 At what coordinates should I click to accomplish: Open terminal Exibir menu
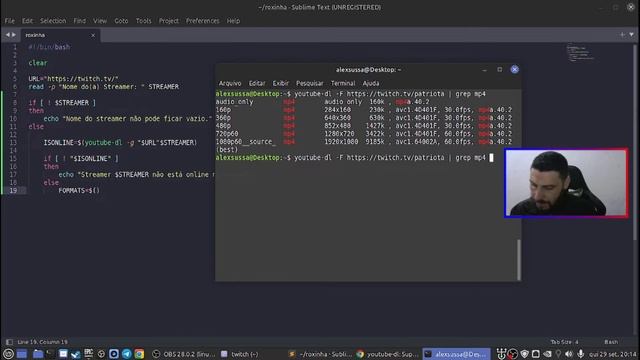pyautogui.click(x=280, y=83)
